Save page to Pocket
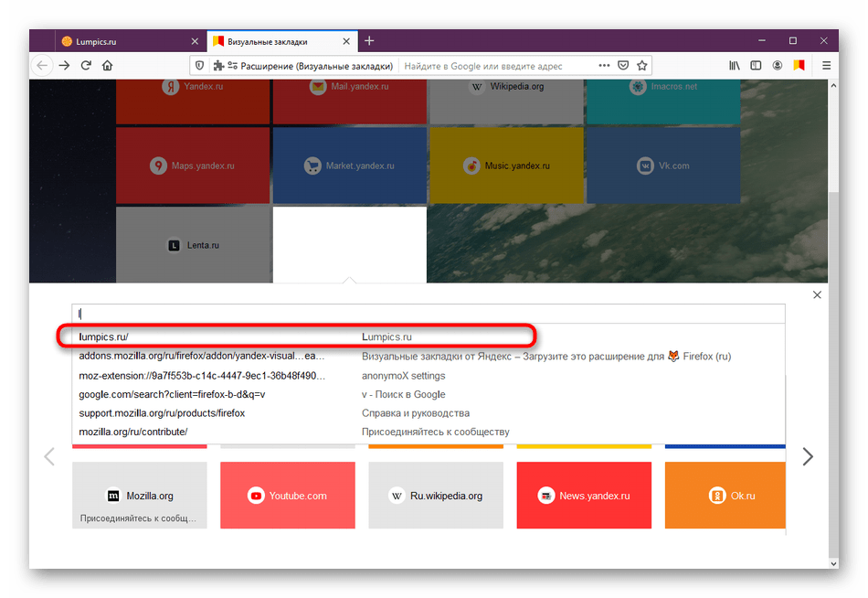 [623, 66]
